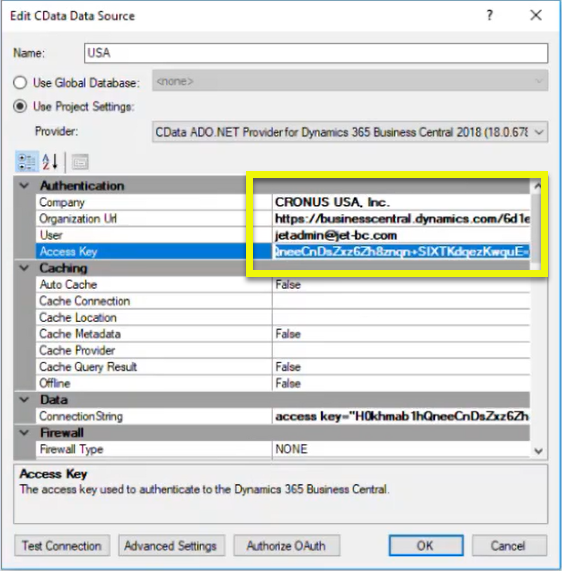Screen dimensions: 562x571
Task: Click the Authorize OAuth button
Action: [287, 546]
